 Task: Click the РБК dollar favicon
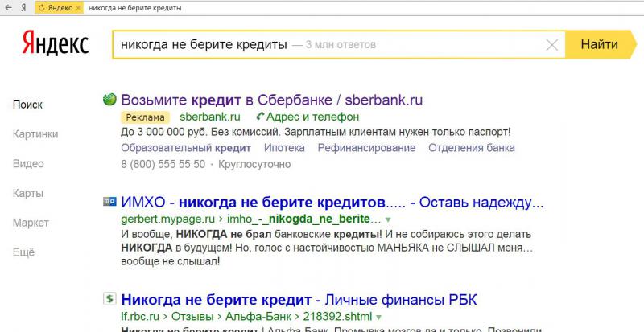pos(109,299)
